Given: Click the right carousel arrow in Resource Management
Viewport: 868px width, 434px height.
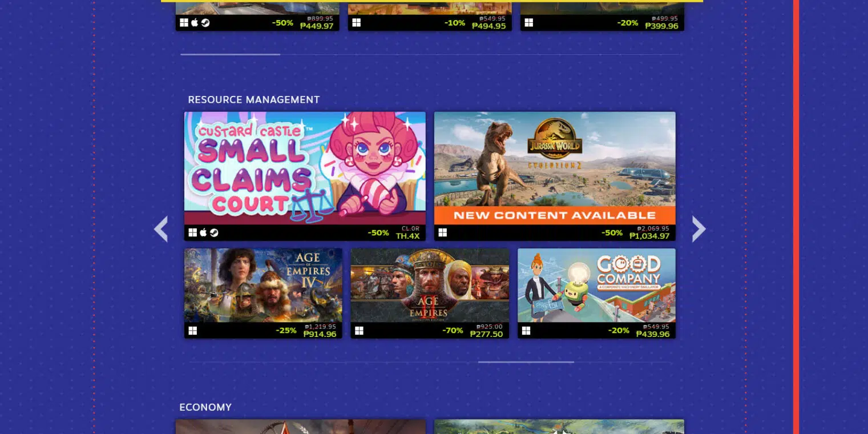Looking at the screenshot, I should [x=699, y=229].
